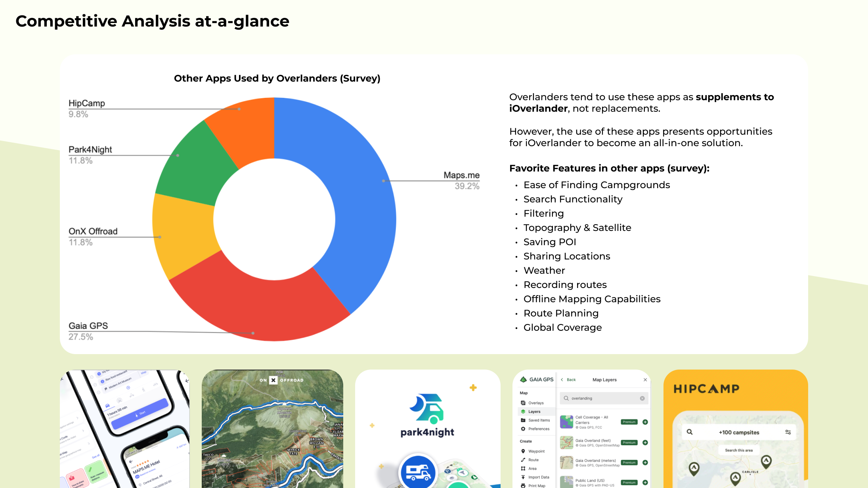The width and height of the screenshot is (868, 488).
Task: Click the HipCamp filter sliders icon
Action: pyautogui.click(x=788, y=432)
